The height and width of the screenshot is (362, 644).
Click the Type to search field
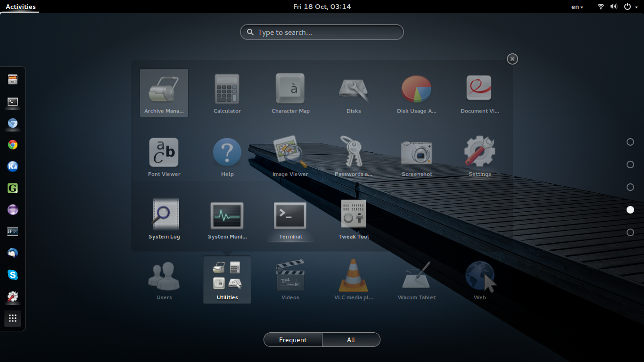pos(322,33)
